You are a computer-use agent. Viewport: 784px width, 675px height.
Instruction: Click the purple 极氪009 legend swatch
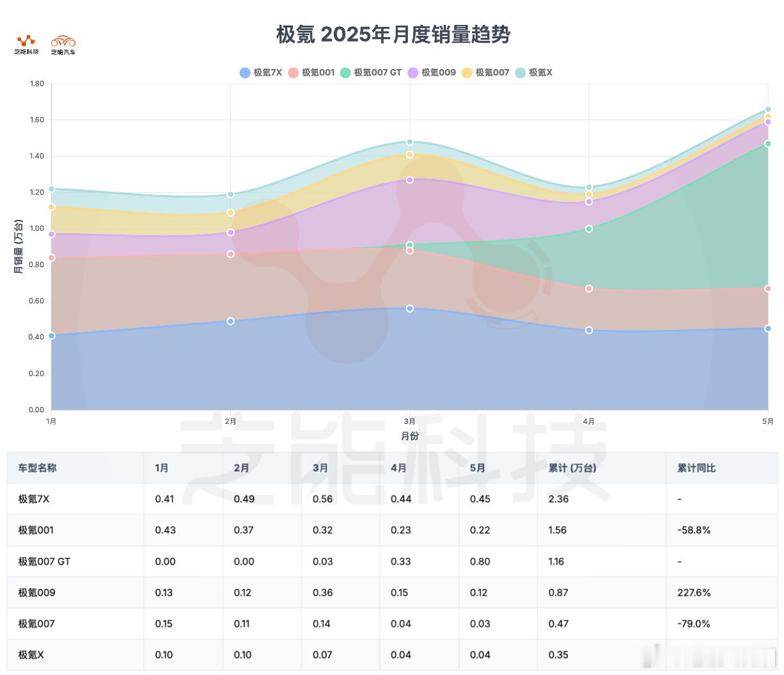[413, 72]
